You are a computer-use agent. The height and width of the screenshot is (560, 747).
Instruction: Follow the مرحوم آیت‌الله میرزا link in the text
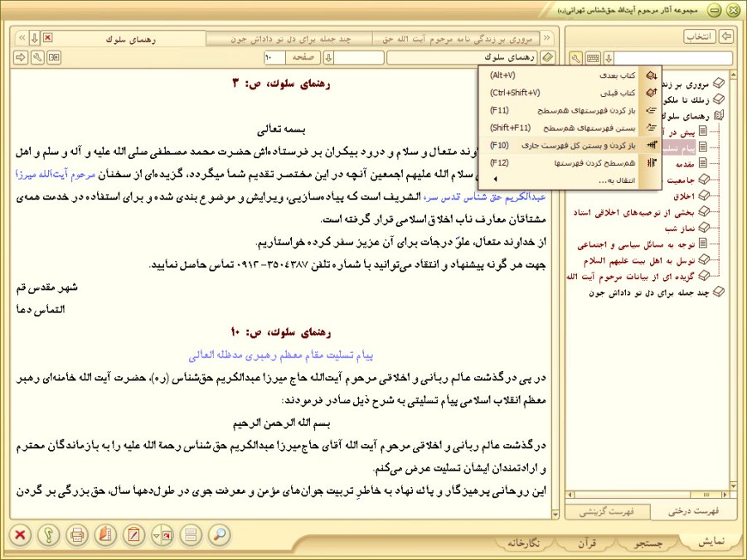[56, 175]
